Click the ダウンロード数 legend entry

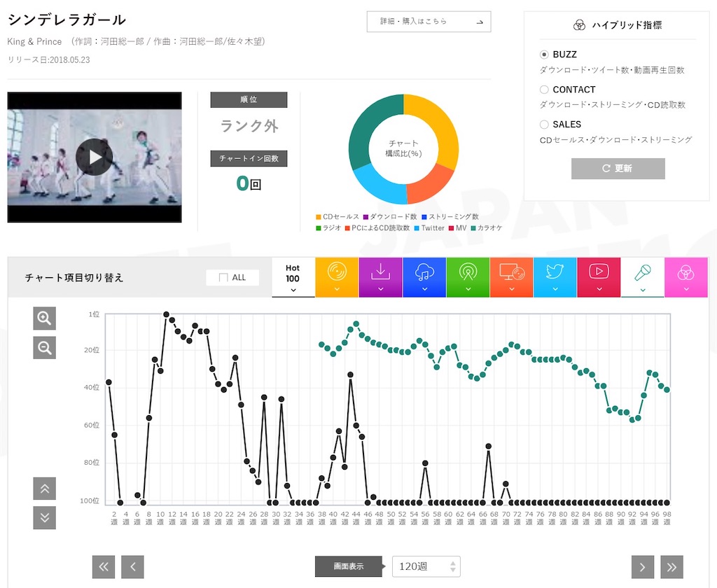click(390, 217)
